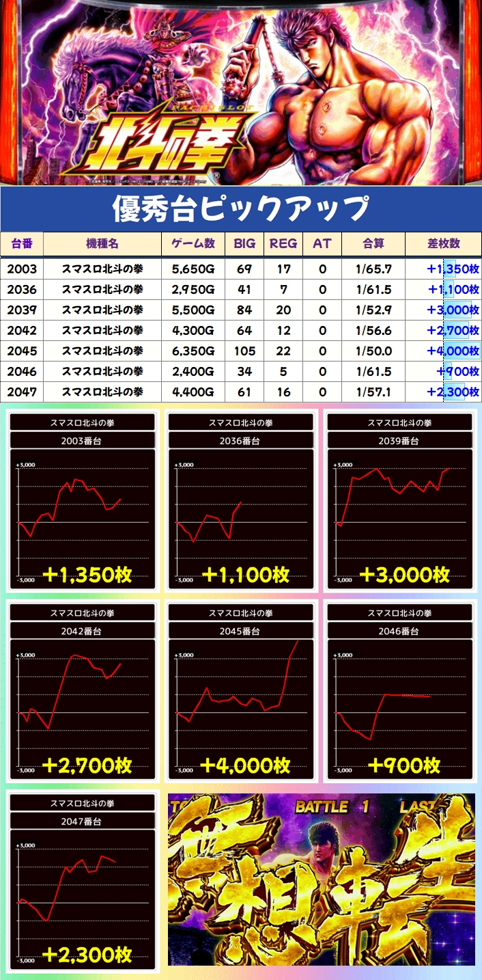Image resolution: width=482 pixels, height=980 pixels.
Task: Click machine number 2003 in table
Action: (22, 269)
